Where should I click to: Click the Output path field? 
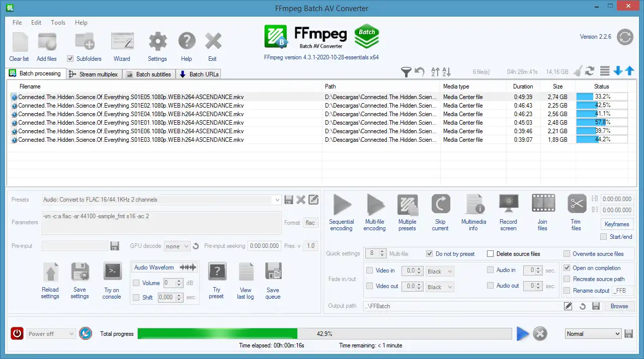tap(463, 306)
